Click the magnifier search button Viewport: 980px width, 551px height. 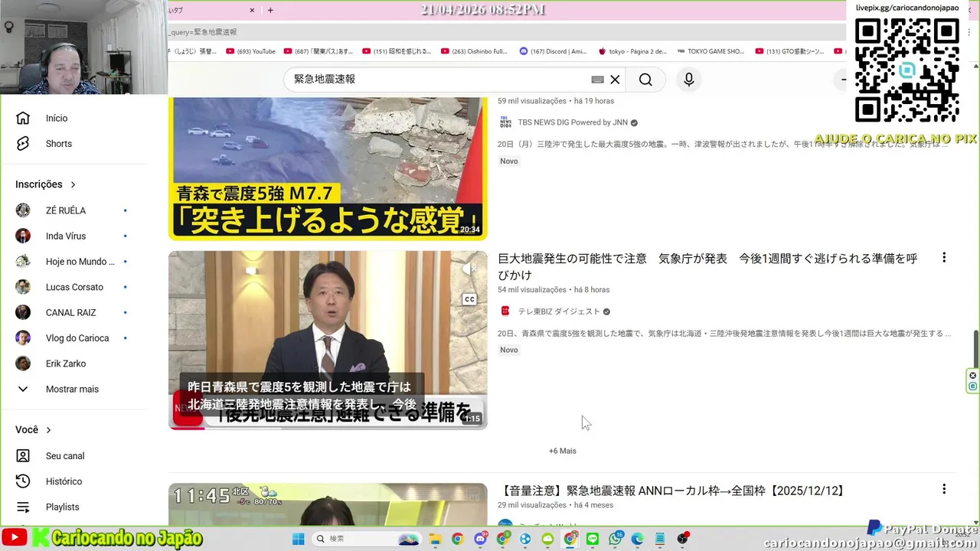click(x=645, y=80)
